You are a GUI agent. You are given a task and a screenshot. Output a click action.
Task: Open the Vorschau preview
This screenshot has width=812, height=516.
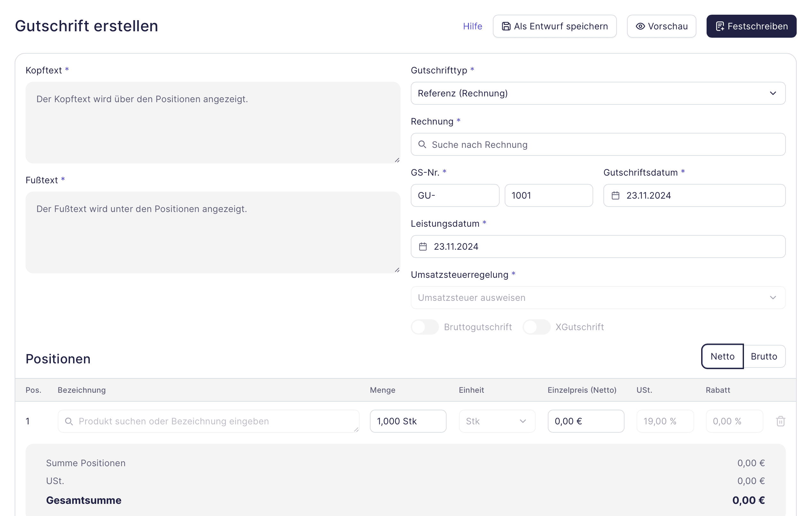point(661,26)
